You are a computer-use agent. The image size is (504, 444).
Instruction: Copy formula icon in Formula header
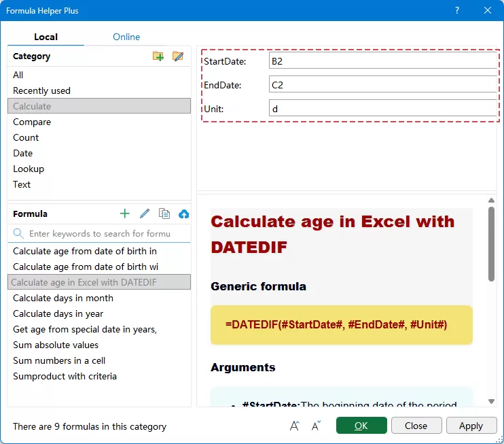tap(164, 214)
